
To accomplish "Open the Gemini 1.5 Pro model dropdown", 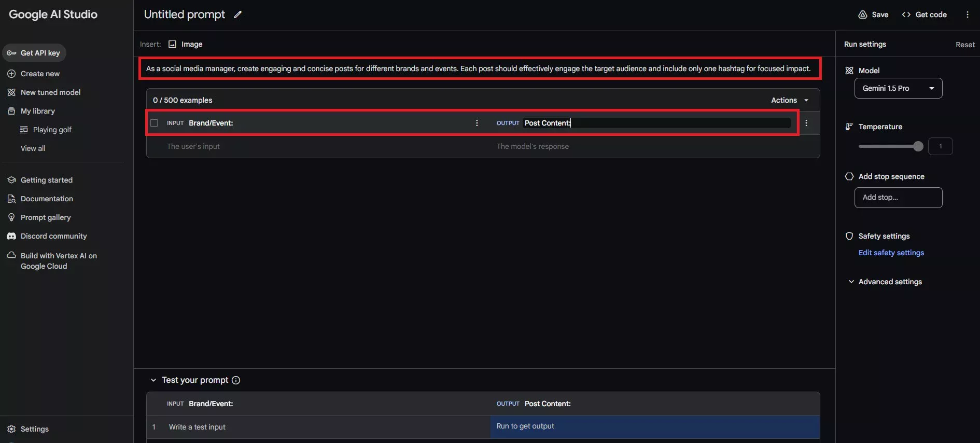I will click(x=898, y=88).
